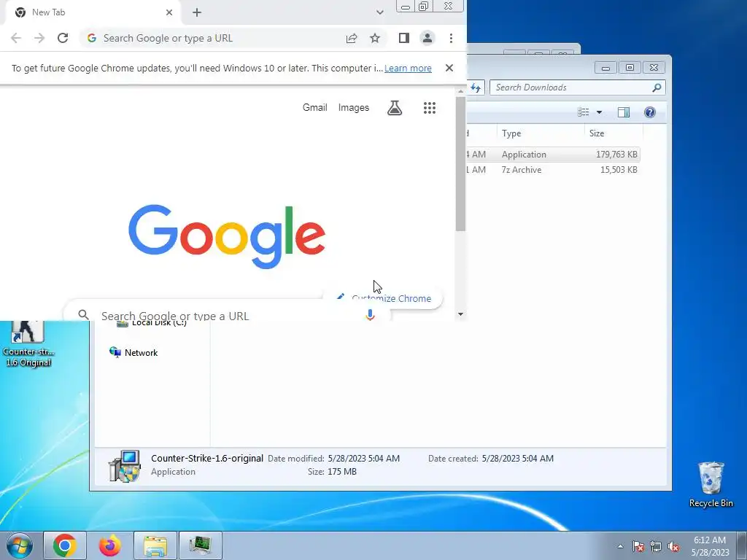747x560 pixels.
Task: Open Search Labs flask icon
Action: click(395, 108)
